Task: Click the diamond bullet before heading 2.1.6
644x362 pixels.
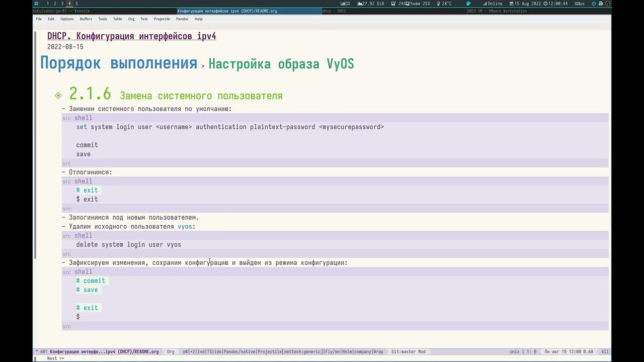Action: pos(58,96)
